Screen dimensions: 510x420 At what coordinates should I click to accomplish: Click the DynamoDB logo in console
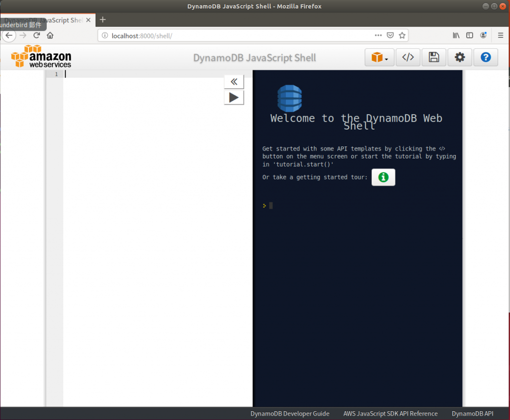[289, 98]
